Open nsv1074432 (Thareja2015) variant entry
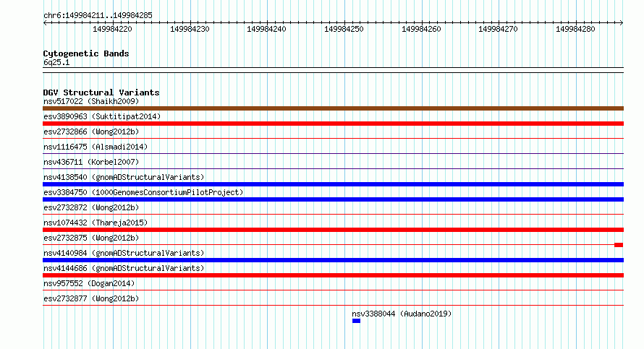The height and width of the screenshot is (349, 644). coord(96,223)
